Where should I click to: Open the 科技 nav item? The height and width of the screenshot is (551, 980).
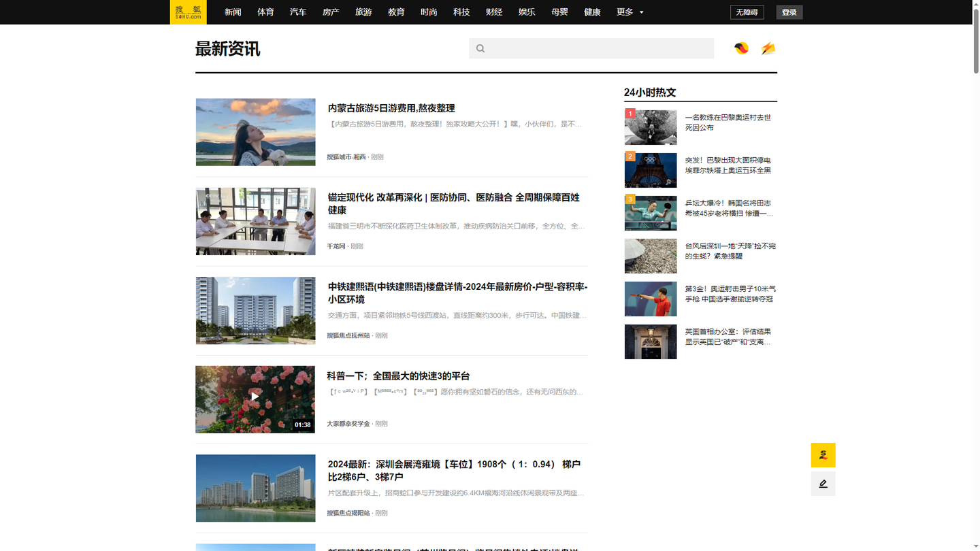(x=461, y=12)
